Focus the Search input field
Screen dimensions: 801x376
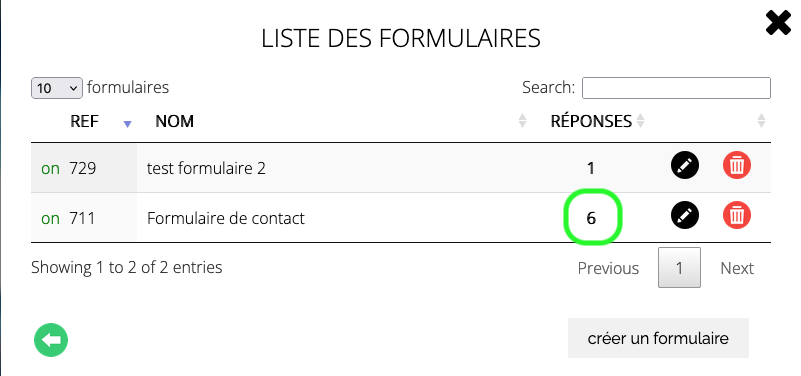tap(676, 88)
